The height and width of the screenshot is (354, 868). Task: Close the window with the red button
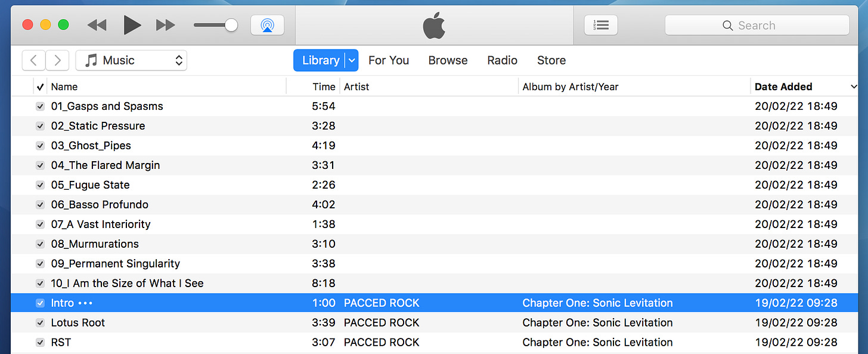pyautogui.click(x=27, y=25)
